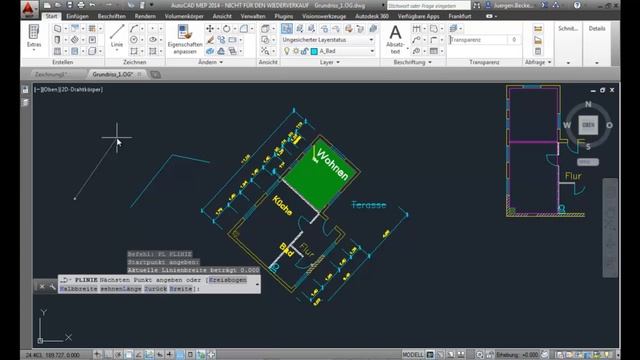This screenshot has width=640, height=360.
Task: Click the new drawing tab plus button
Action: click(x=156, y=74)
